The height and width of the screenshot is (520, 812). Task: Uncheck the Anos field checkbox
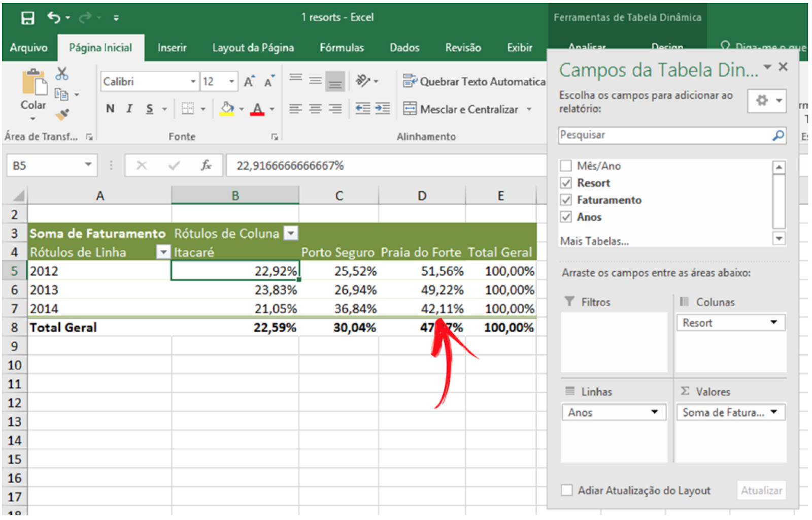pyautogui.click(x=566, y=217)
